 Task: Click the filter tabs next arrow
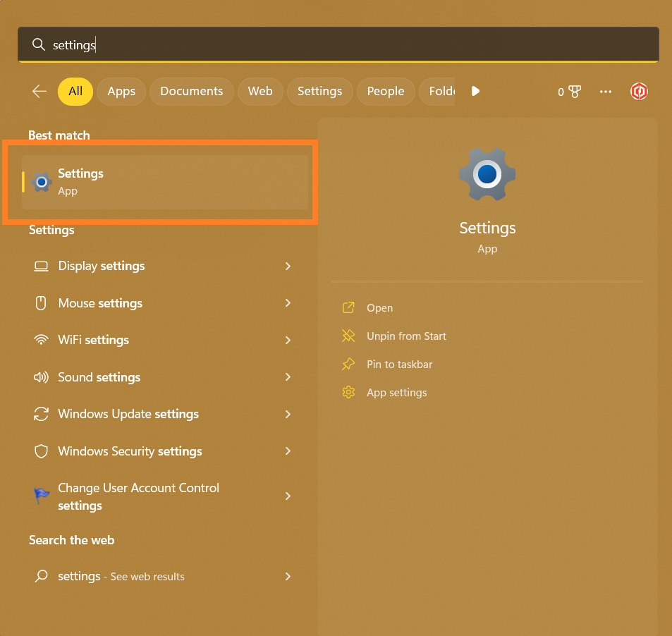tap(475, 91)
